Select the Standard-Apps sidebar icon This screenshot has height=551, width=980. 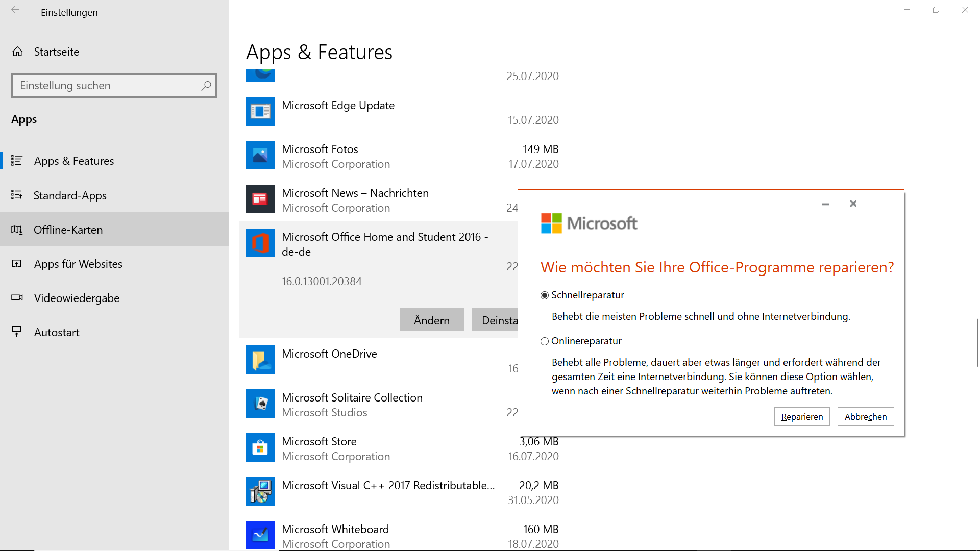[17, 195]
